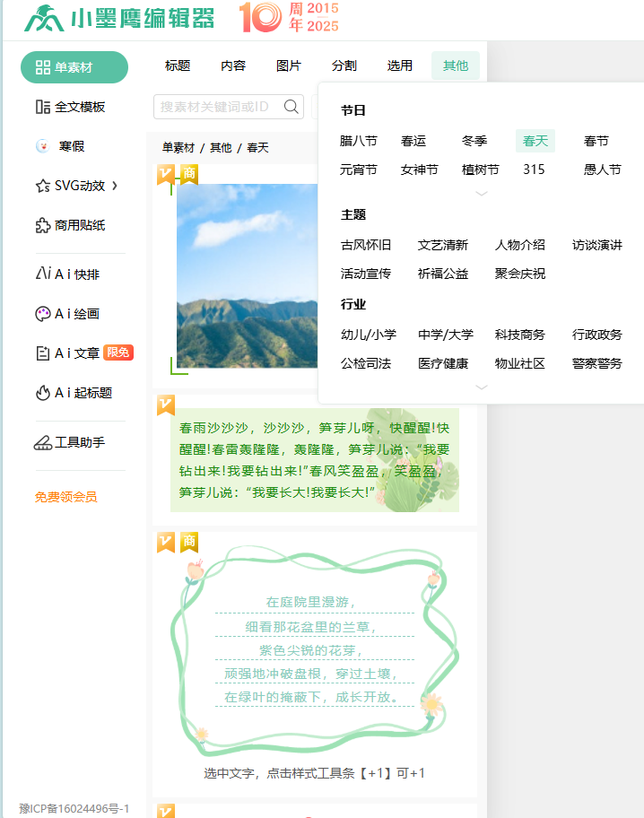Select the 其他 tab

tap(456, 65)
